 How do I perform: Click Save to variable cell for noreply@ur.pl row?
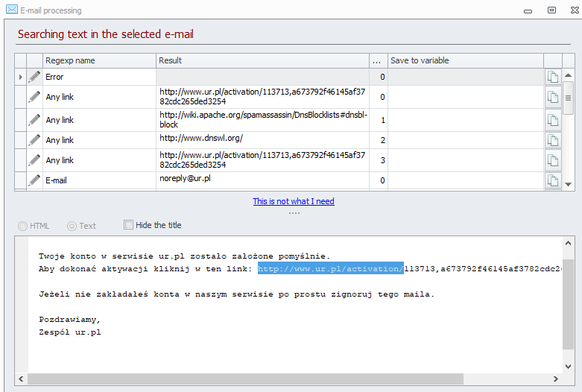point(466,180)
